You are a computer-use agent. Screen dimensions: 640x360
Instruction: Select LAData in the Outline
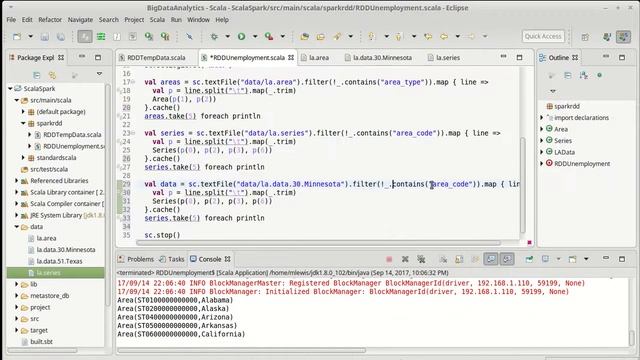(564, 152)
